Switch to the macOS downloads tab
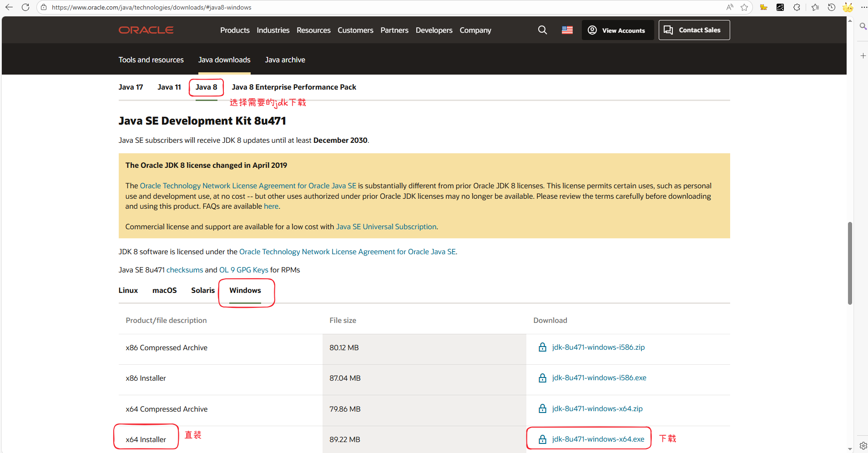Image resolution: width=868 pixels, height=453 pixels. coord(165,290)
